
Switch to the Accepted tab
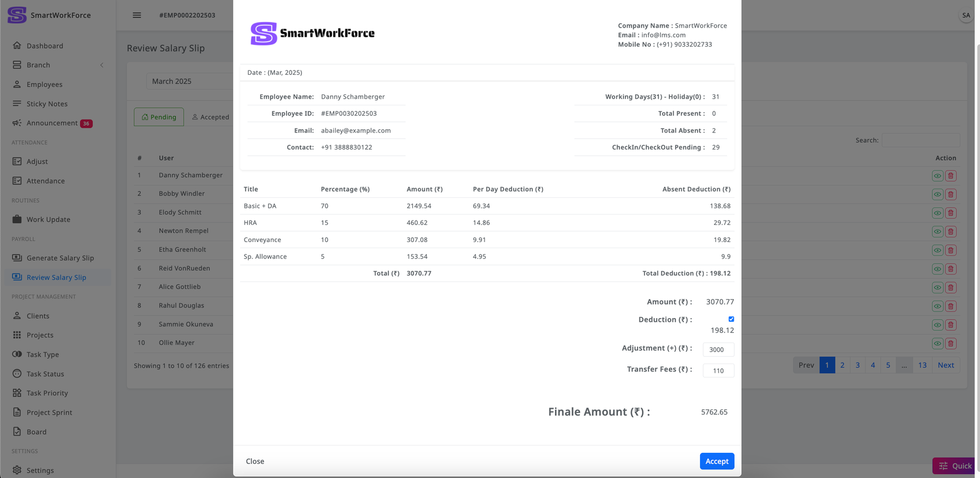pos(210,117)
